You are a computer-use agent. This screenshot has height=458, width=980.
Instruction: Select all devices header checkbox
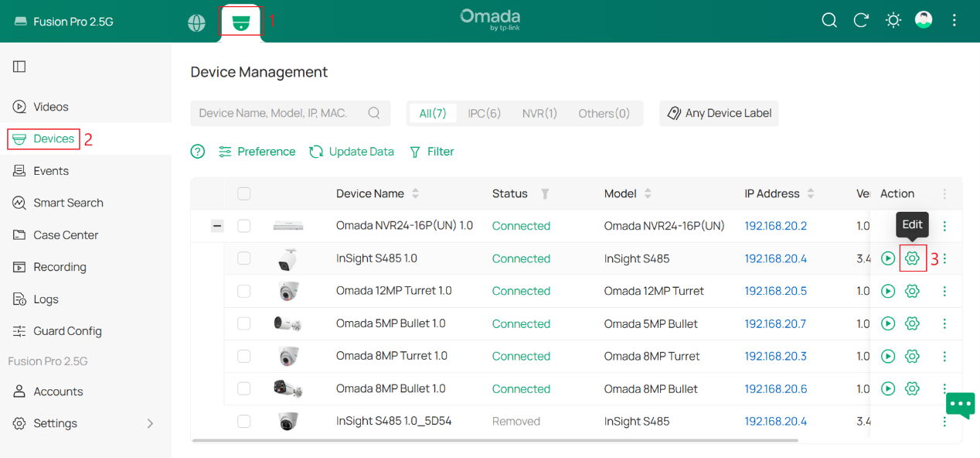tap(244, 193)
